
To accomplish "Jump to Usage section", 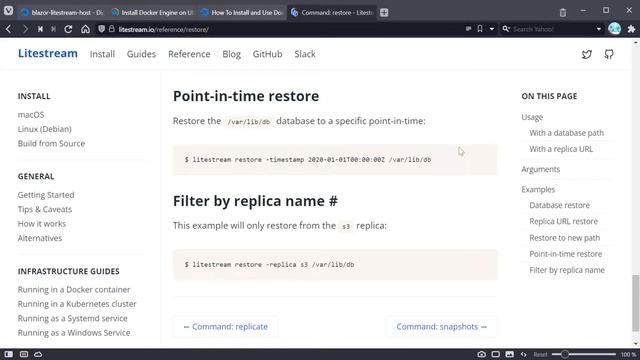I will pos(532,117).
